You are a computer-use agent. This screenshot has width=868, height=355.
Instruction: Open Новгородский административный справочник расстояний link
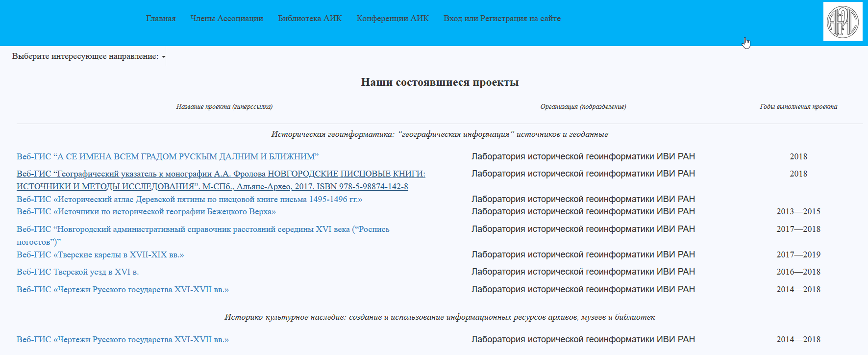(203, 235)
